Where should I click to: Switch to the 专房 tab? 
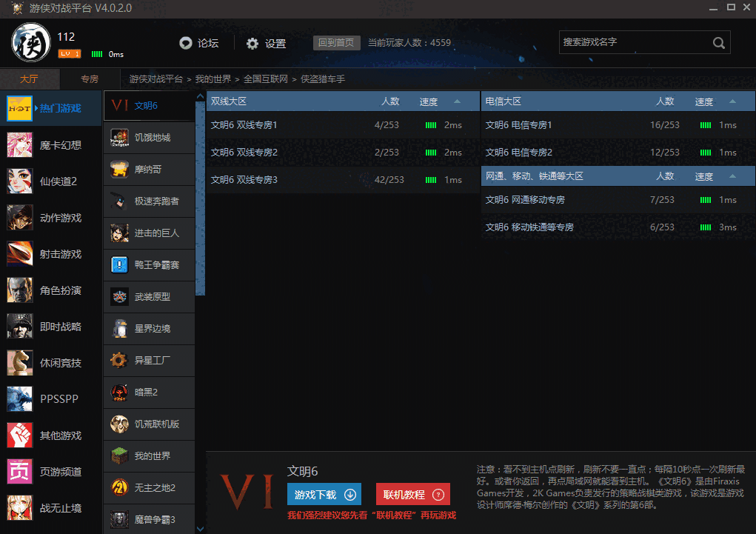(88, 79)
